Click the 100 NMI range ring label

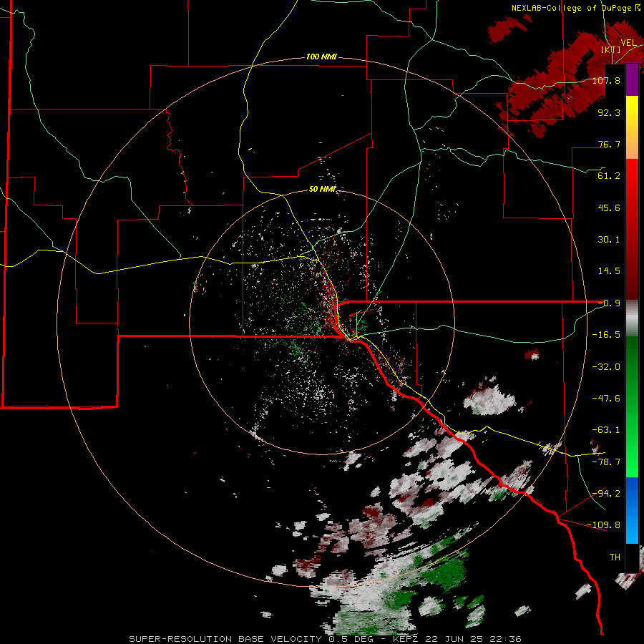pyautogui.click(x=321, y=57)
